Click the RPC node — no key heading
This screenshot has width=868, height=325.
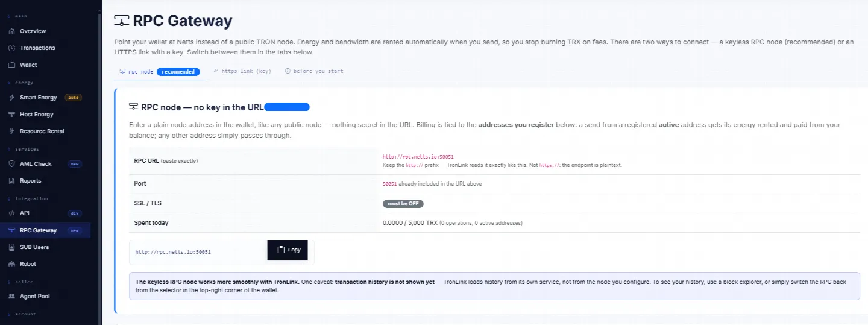pyautogui.click(x=203, y=107)
